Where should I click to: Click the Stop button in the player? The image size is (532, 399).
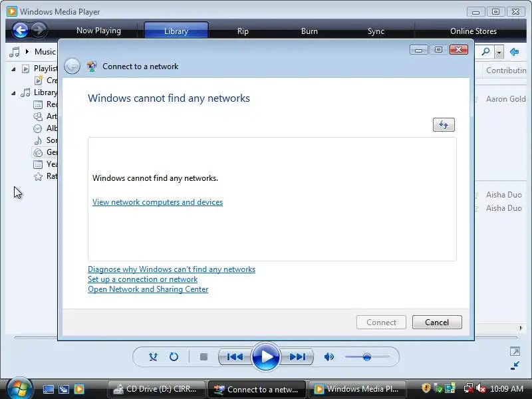(x=203, y=356)
